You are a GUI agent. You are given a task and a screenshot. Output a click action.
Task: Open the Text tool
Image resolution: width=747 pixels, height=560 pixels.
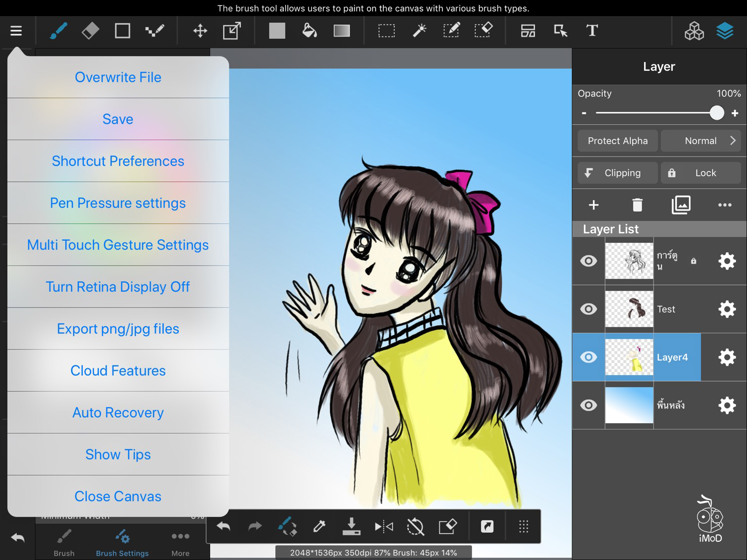coord(591,30)
